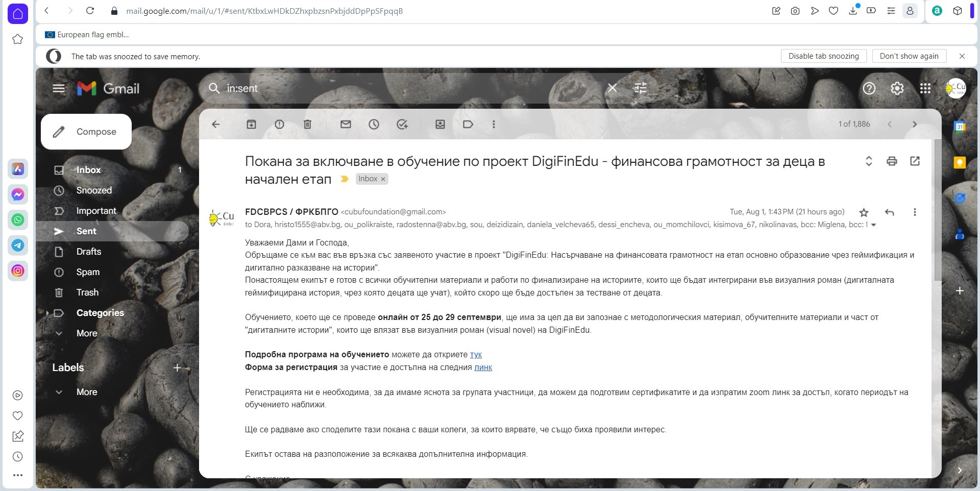
Task: Archive this email
Action: click(251, 124)
